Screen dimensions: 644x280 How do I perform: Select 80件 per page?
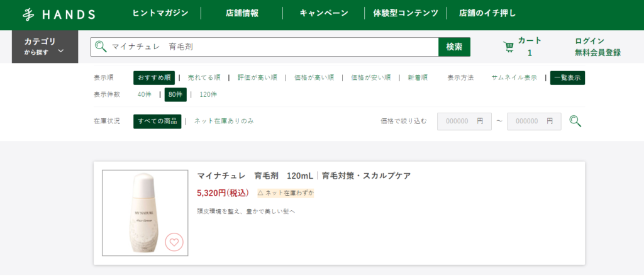tap(175, 94)
